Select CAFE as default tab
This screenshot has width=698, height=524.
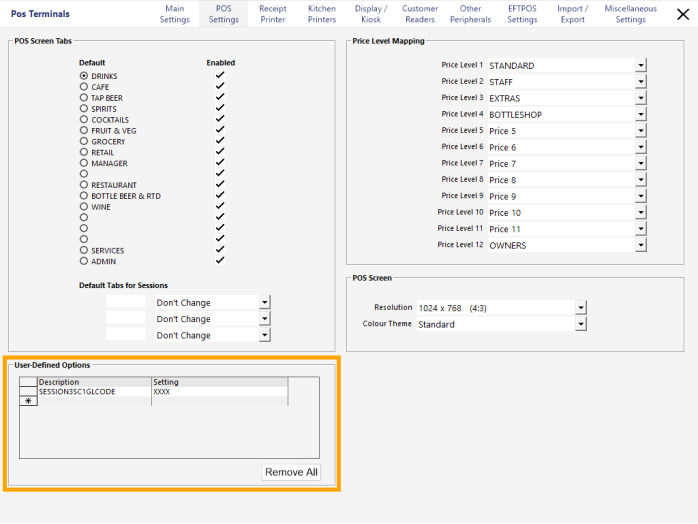[x=84, y=86]
